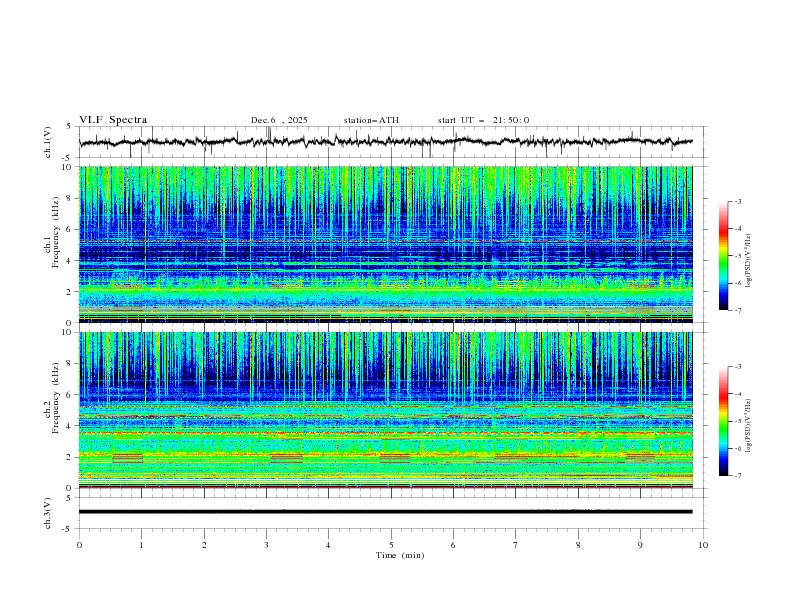
Task: Click the 'ch.3(V)' axis label
Action: [48, 513]
